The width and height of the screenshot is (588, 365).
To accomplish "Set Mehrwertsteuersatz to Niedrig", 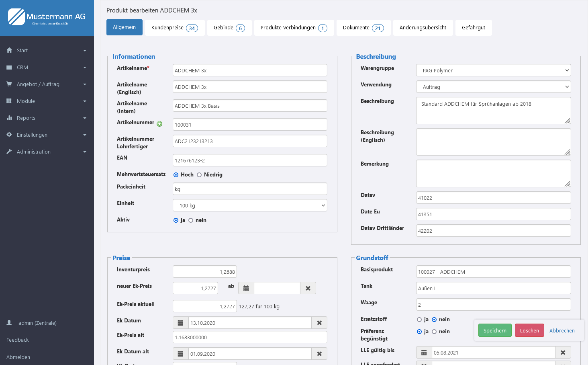I will point(199,175).
